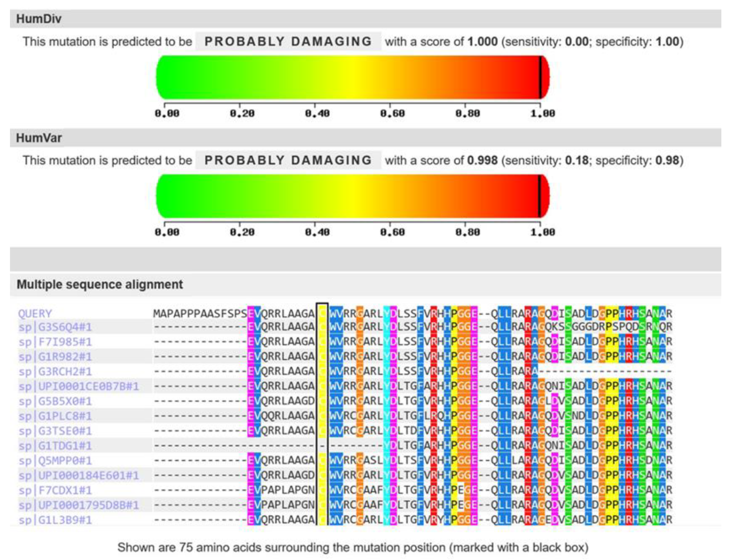Open the sp|G1PLC8#1 sequence entry
The image size is (731, 560).
point(55,416)
